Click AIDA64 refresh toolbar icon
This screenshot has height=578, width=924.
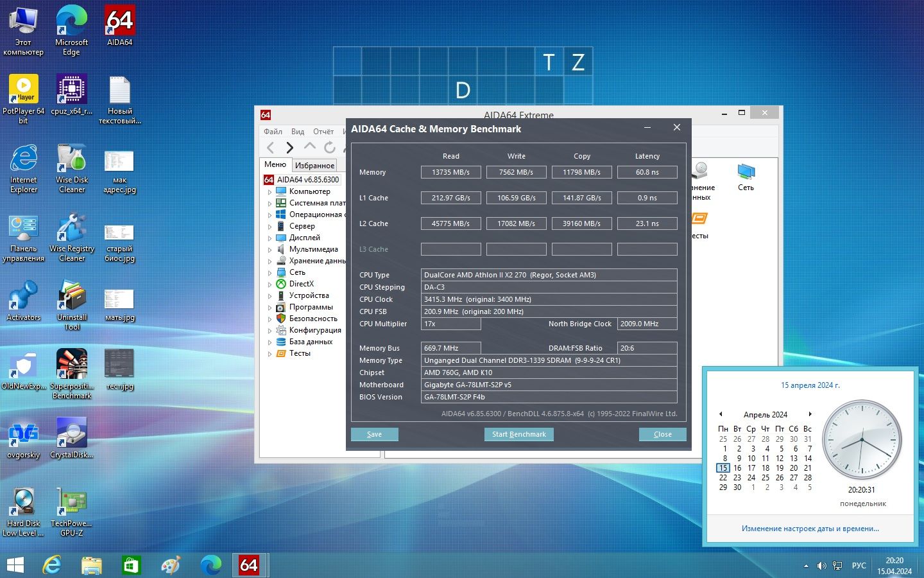tap(330, 148)
